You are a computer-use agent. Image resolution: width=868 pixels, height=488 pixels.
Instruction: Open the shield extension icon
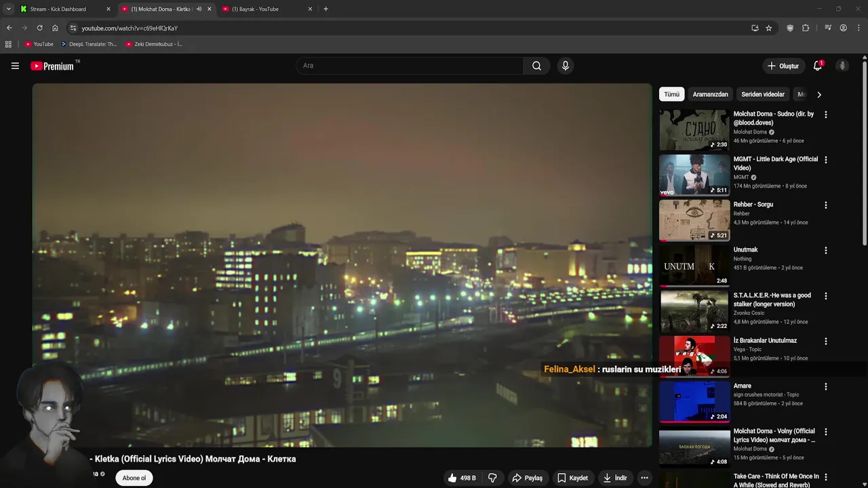click(790, 28)
